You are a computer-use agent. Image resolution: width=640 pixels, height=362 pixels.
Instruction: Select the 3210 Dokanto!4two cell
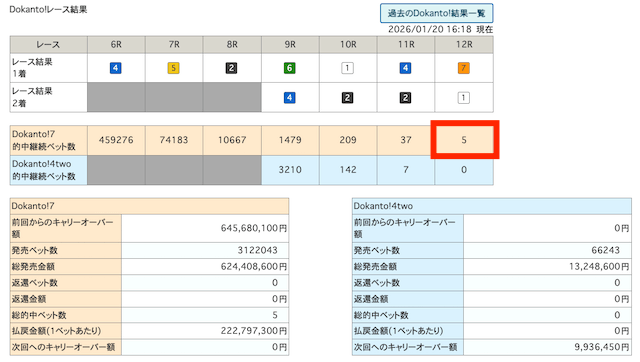290,170
